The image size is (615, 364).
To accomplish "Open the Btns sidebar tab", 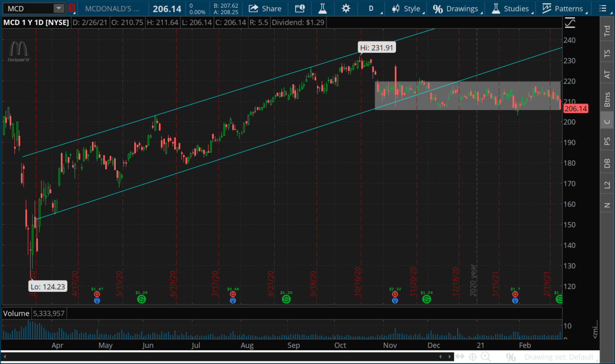I will point(607,99).
